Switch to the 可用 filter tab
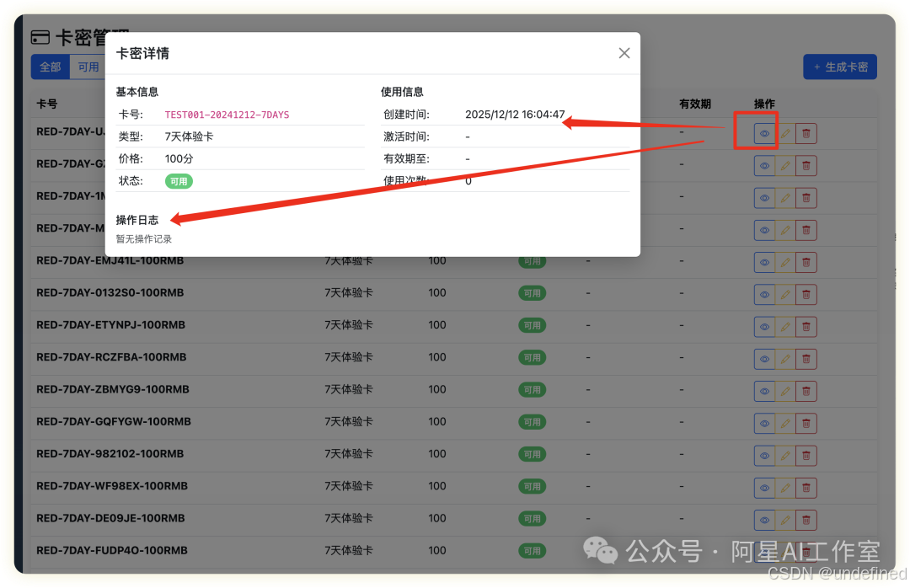The width and height of the screenshot is (910, 588). tap(88, 67)
